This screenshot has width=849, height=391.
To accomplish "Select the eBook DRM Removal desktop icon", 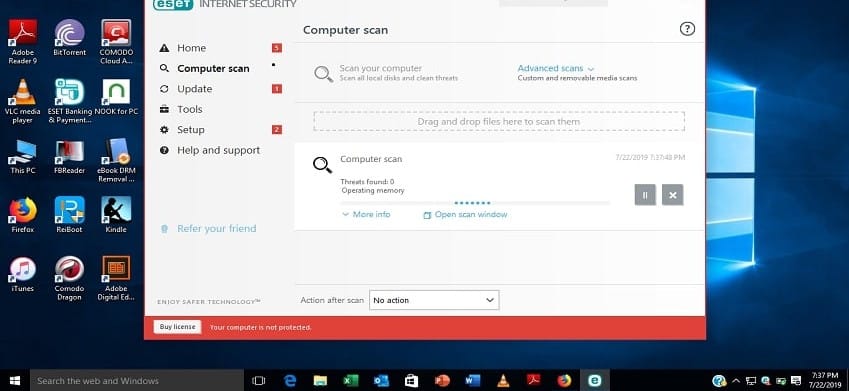I will 116,160.
